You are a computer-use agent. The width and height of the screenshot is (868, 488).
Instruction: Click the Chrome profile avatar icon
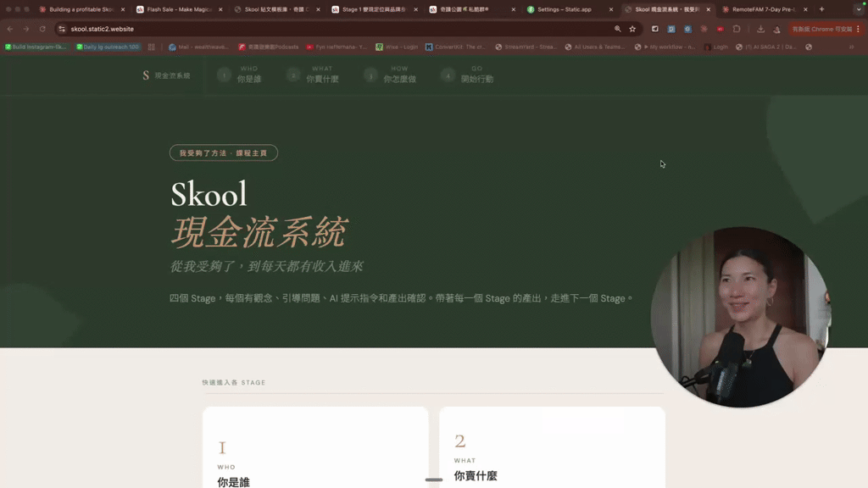tap(777, 28)
